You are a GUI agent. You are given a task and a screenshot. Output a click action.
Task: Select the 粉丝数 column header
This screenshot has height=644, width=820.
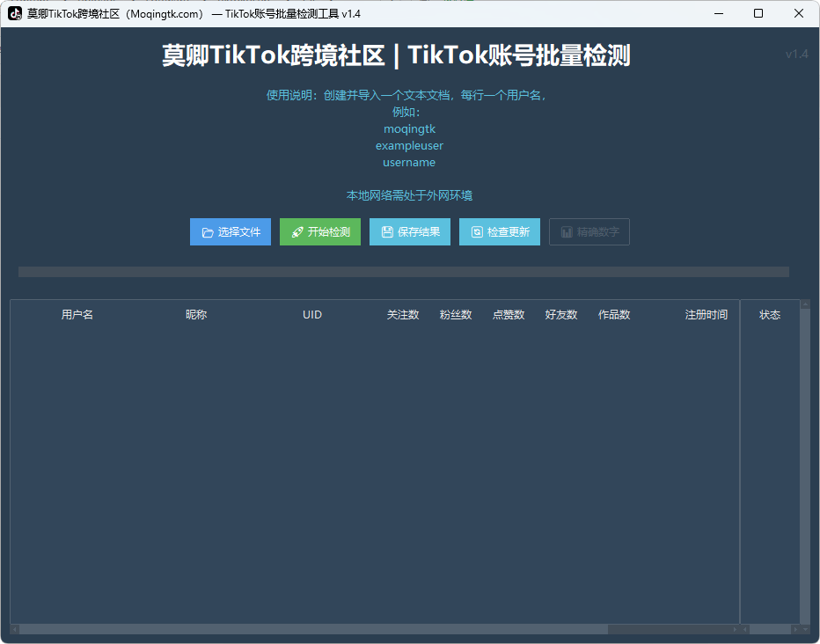tap(456, 315)
